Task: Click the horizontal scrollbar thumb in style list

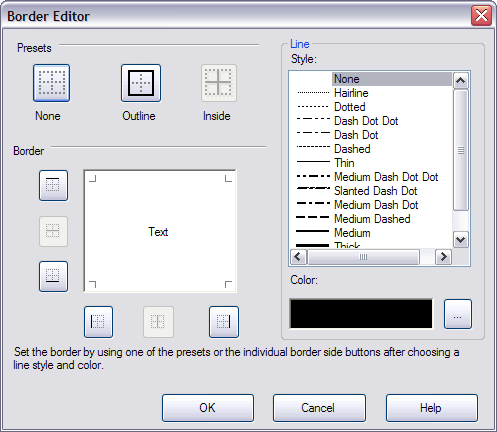Action: tap(363, 257)
